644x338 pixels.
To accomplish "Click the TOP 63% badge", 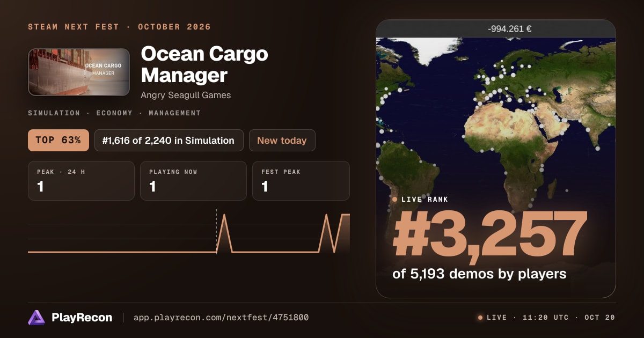I will [58, 141].
